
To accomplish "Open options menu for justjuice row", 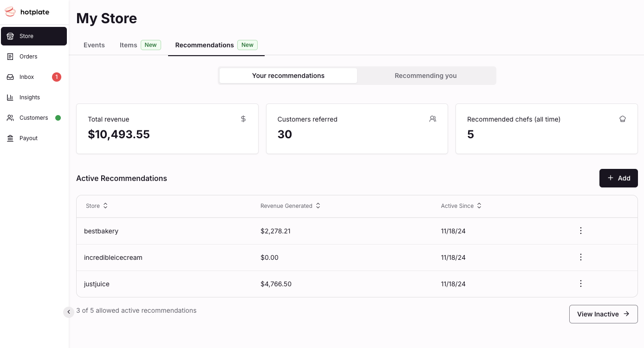I will tap(580, 284).
